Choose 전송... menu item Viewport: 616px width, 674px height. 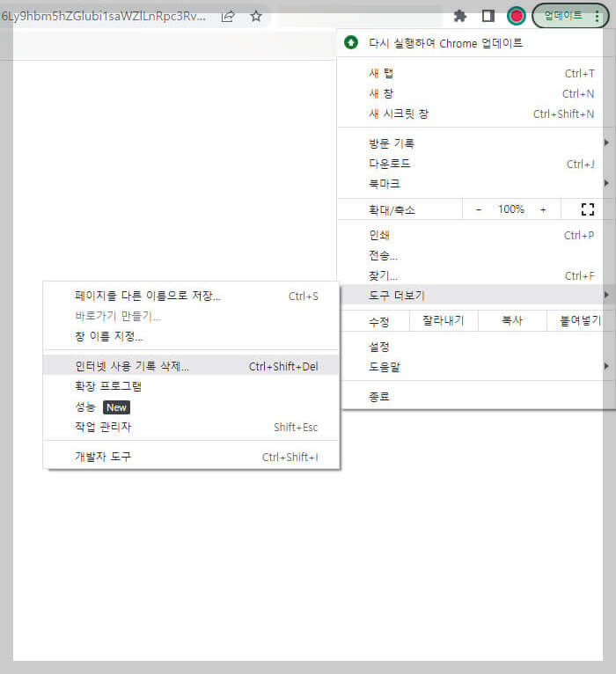pos(476,255)
